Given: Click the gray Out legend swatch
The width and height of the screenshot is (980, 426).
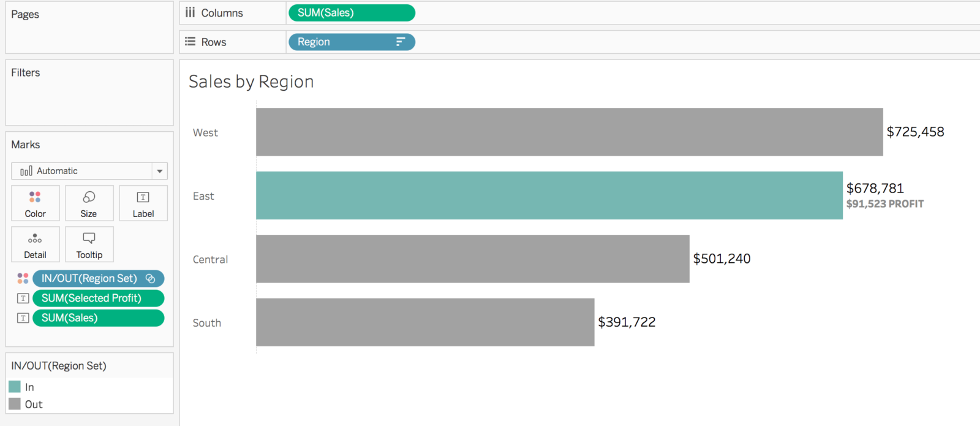Looking at the screenshot, I should [x=15, y=404].
